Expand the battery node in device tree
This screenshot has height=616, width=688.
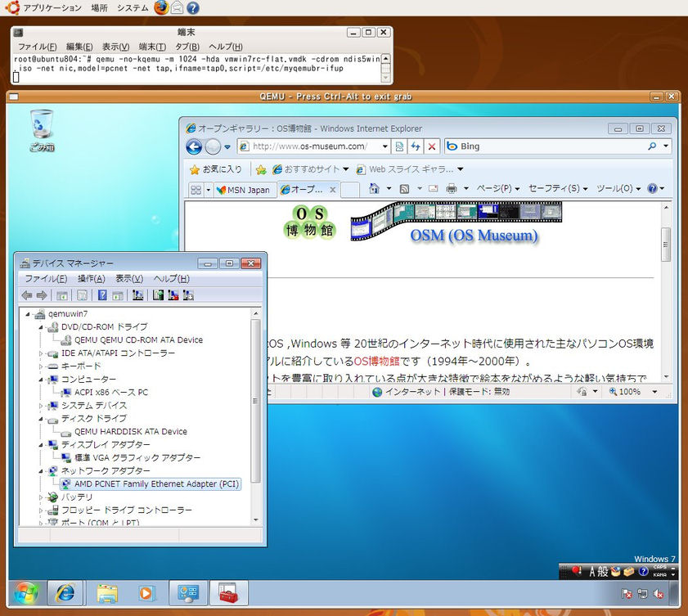point(40,497)
